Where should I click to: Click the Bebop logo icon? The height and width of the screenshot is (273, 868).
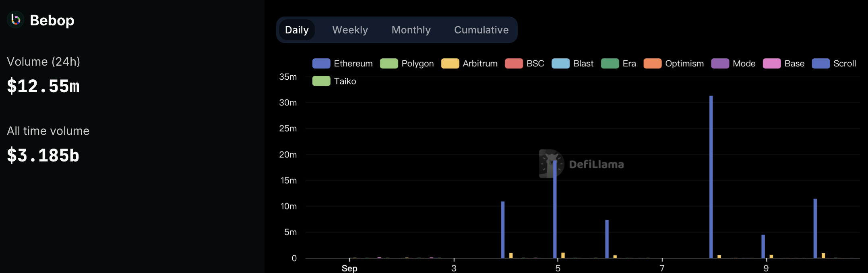coord(15,19)
